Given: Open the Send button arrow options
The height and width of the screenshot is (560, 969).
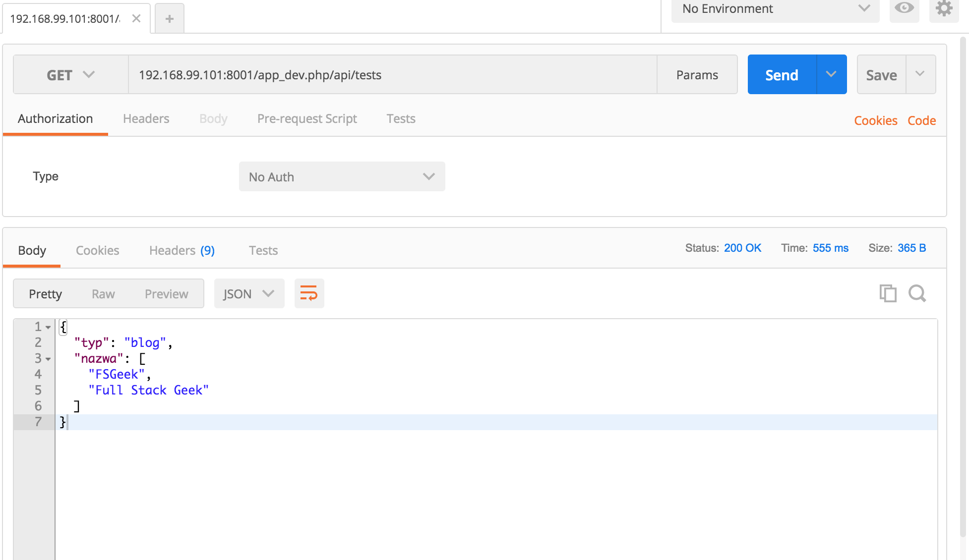Looking at the screenshot, I should pyautogui.click(x=831, y=74).
